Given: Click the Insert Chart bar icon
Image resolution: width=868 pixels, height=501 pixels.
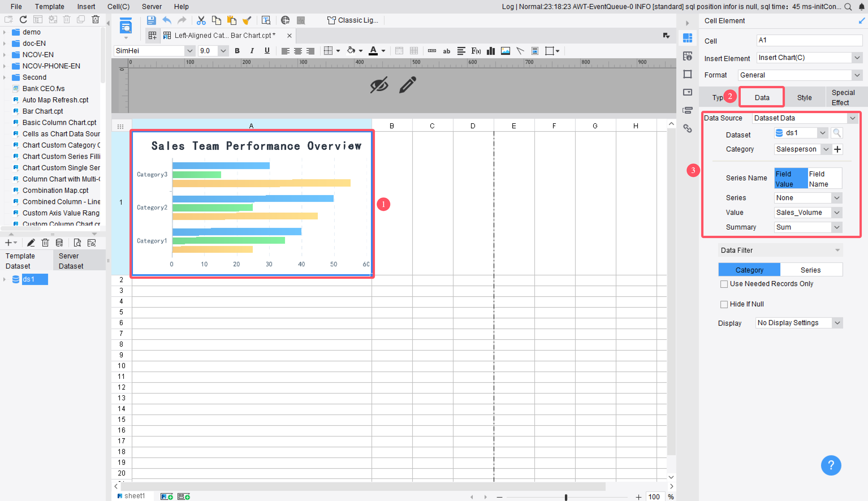Looking at the screenshot, I should [x=491, y=51].
